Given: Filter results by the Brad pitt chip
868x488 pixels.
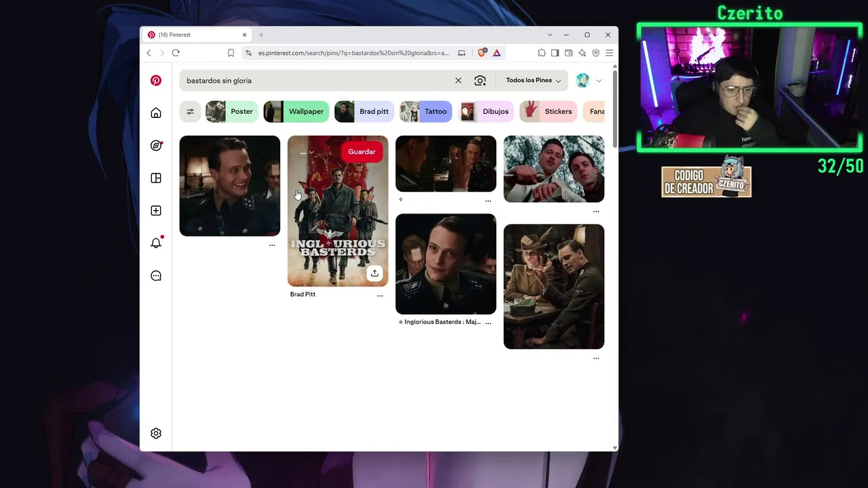Looking at the screenshot, I should click(364, 112).
